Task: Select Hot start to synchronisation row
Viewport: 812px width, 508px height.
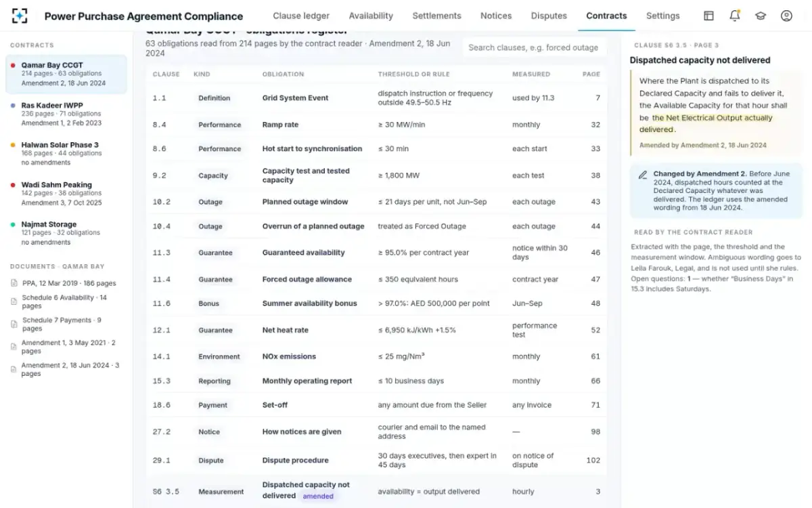Action: [x=376, y=149]
